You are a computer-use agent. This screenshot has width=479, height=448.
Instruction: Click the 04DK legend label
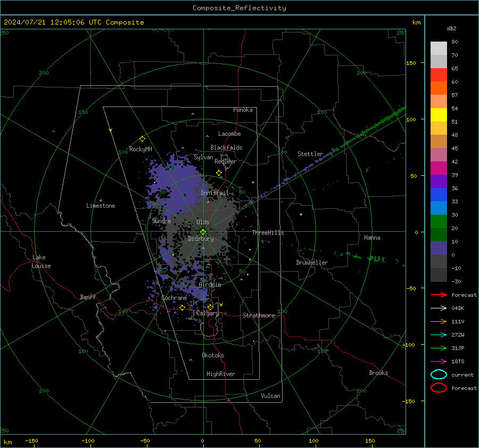[x=458, y=308]
